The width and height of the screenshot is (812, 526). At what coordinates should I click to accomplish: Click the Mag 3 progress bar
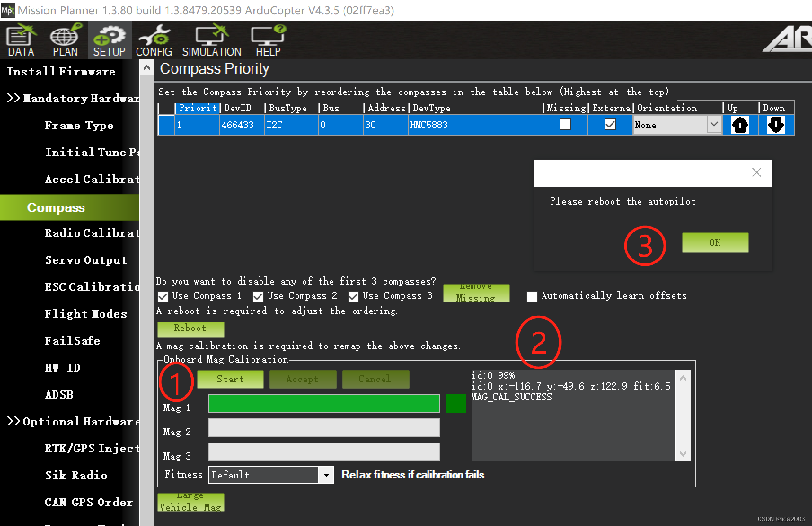324,452
